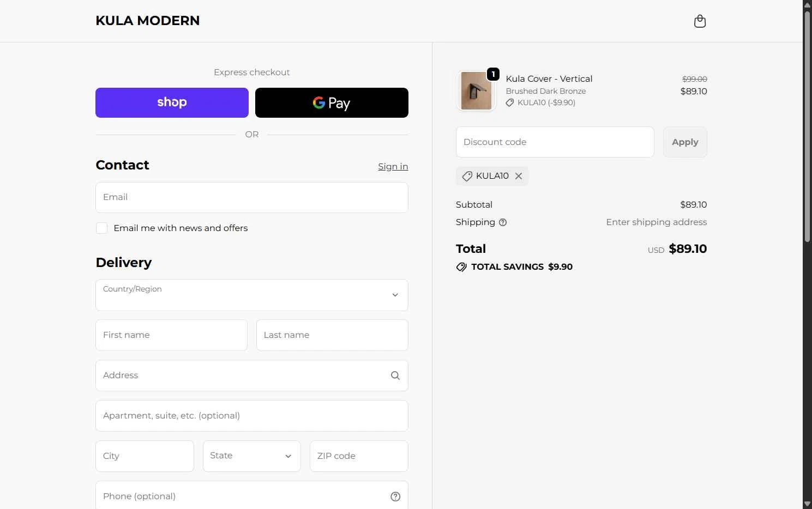Pay with Google Pay button

tap(332, 102)
